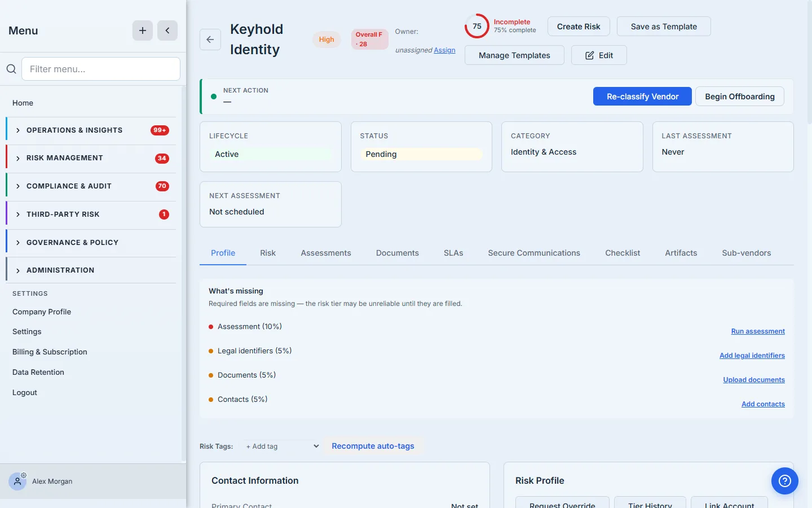The height and width of the screenshot is (508, 812).
Task: Click the 70 badge on Compliance & Audit
Action: (x=162, y=186)
